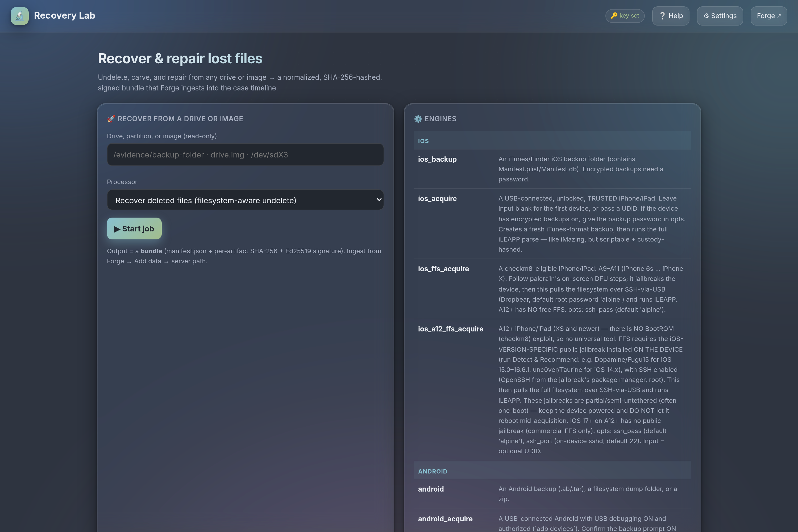The width and height of the screenshot is (798, 532).
Task: Select the ios_acquire engine name
Action: pyautogui.click(x=437, y=198)
